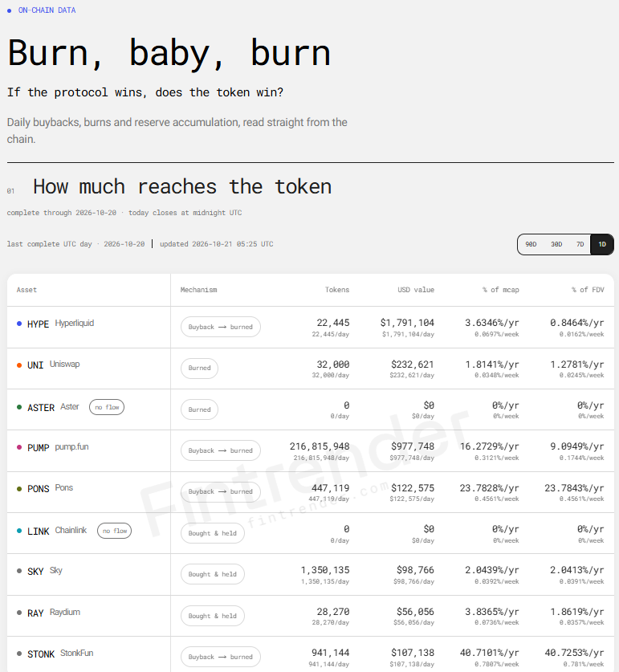The height and width of the screenshot is (672, 619).
Task: Click SKY's 1,350,135 tokens value
Action: point(325,570)
